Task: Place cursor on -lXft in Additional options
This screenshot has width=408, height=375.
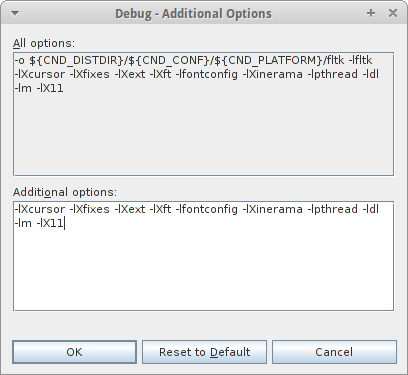Action: (x=160, y=209)
